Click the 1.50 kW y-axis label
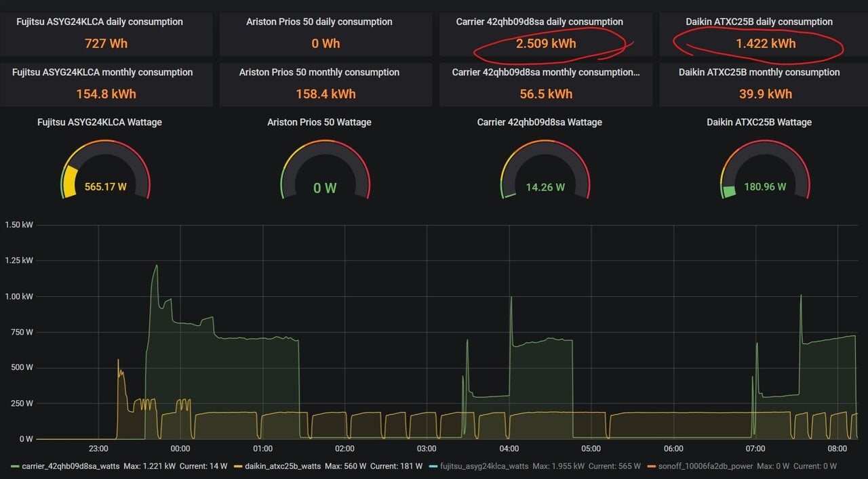The height and width of the screenshot is (479, 868). (19, 224)
